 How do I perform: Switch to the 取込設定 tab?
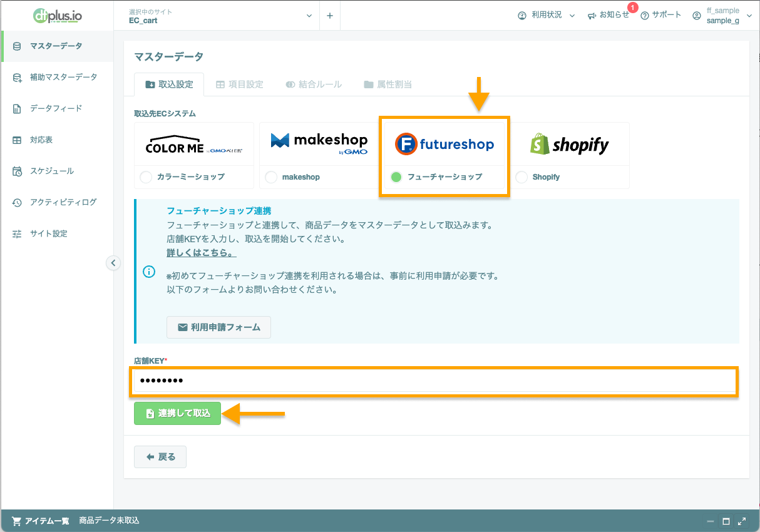(x=168, y=84)
